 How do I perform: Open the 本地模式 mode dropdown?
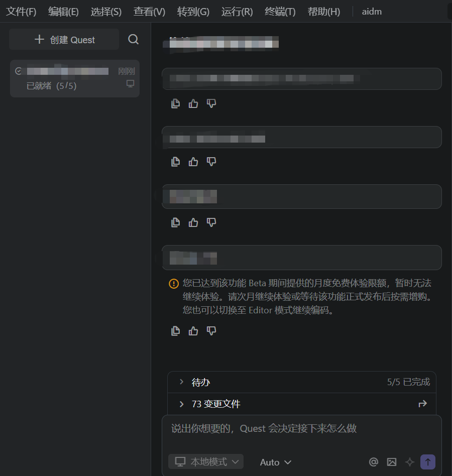(x=206, y=461)
